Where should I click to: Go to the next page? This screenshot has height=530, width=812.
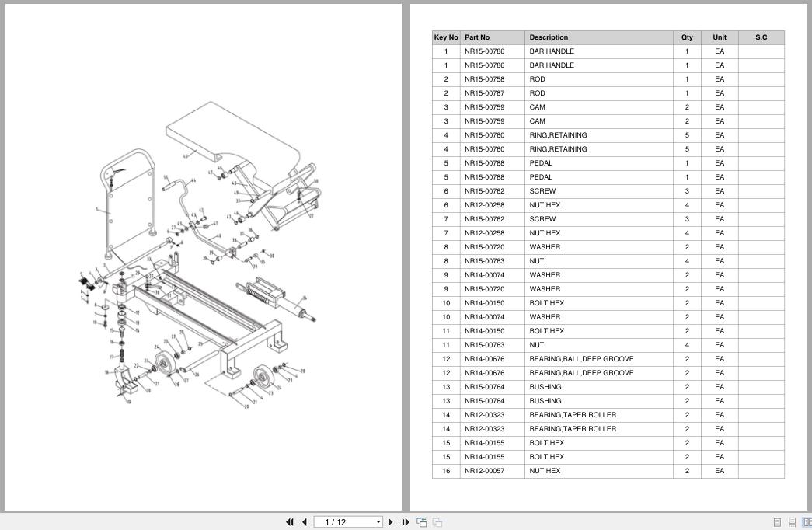(391, 522)
